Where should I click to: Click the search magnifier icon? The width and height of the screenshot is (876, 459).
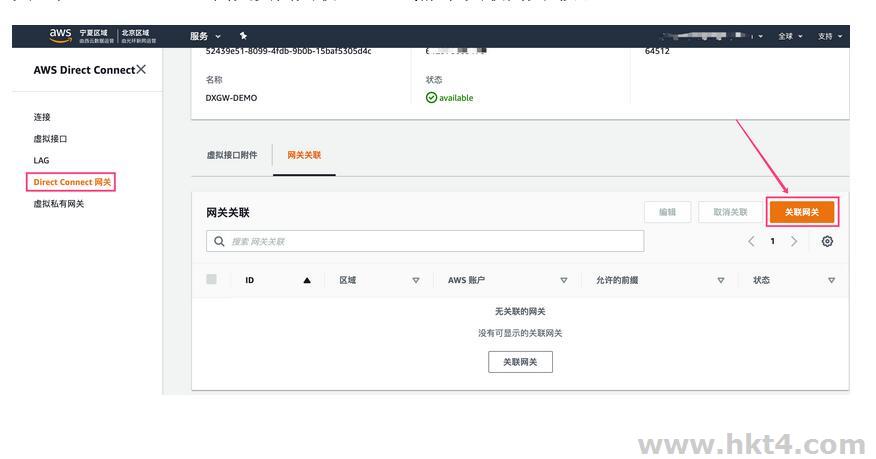tap(220, 241)
